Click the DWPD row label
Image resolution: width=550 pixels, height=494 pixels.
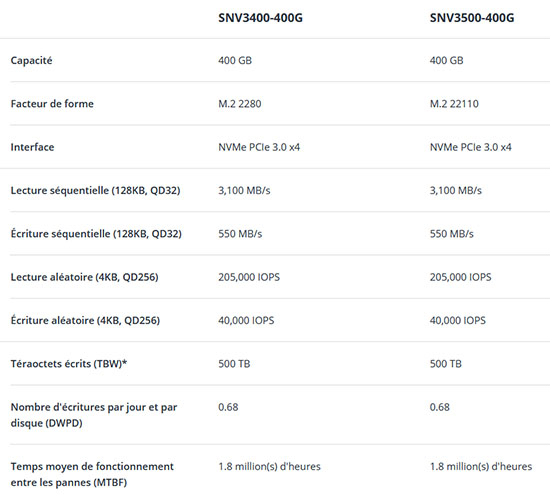pos(94,415)
